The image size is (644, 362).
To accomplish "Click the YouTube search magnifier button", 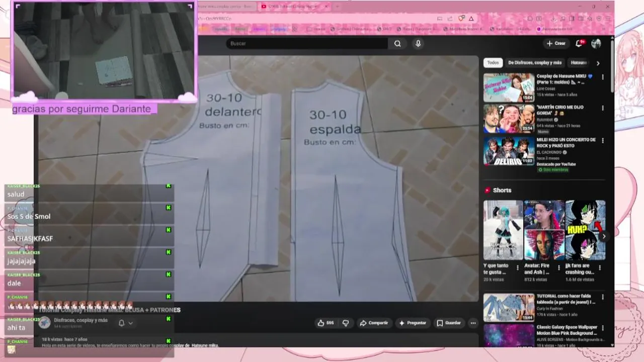I will 397,44.
